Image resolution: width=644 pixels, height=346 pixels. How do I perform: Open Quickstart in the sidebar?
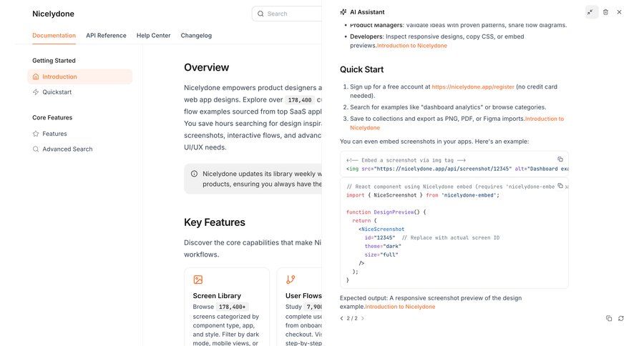point(80,92)
